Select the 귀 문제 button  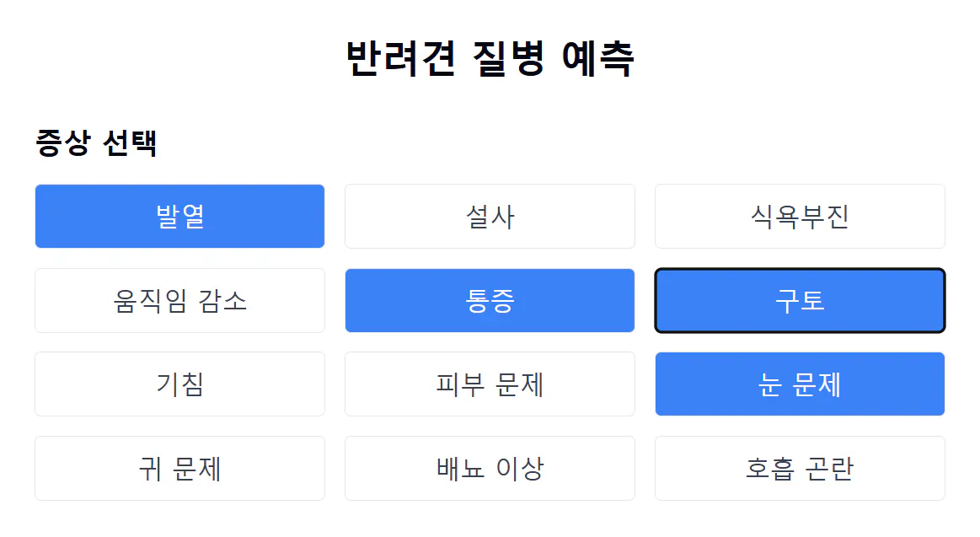coord(179,469)
